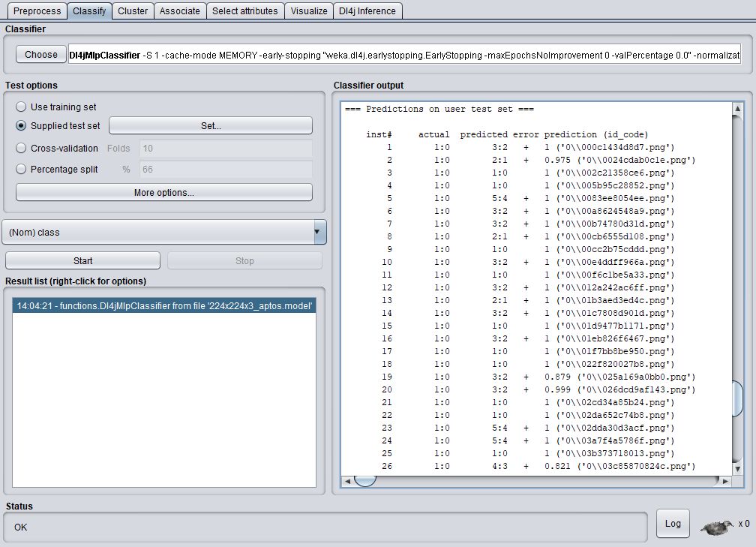The width and height of the screenshot is (756, 547).
Task: Click the 0.975 prediction value in row 2
Action: pyautogui.click(x=557, y=160)
